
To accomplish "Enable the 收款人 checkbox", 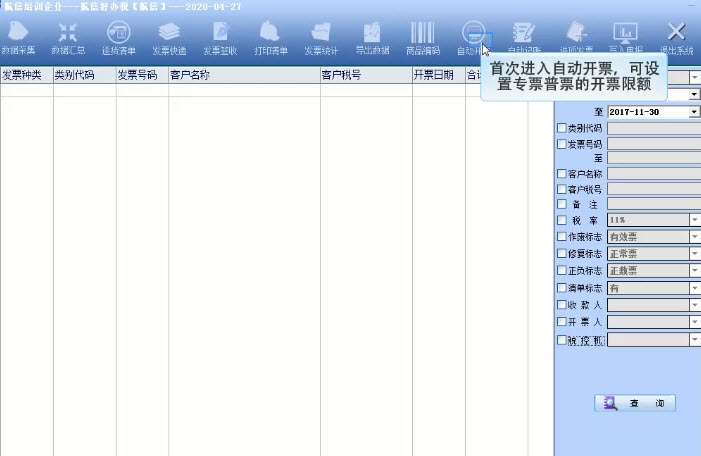I will tap(562, 305).
